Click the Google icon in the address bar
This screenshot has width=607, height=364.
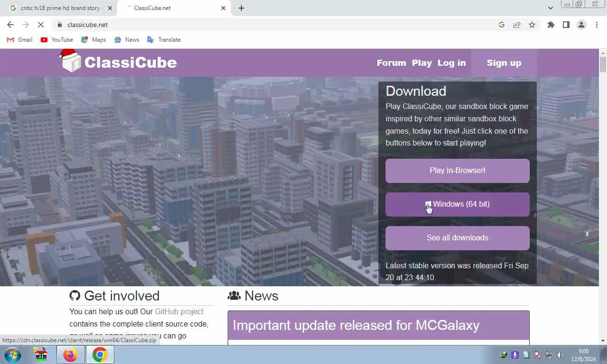pyautogui.click(x=502, y=25)
